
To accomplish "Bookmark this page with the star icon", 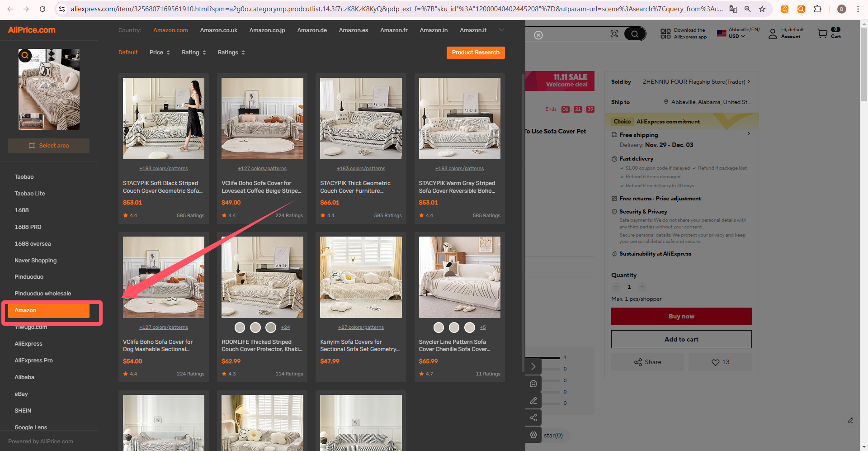I will [x=762, y=9].
